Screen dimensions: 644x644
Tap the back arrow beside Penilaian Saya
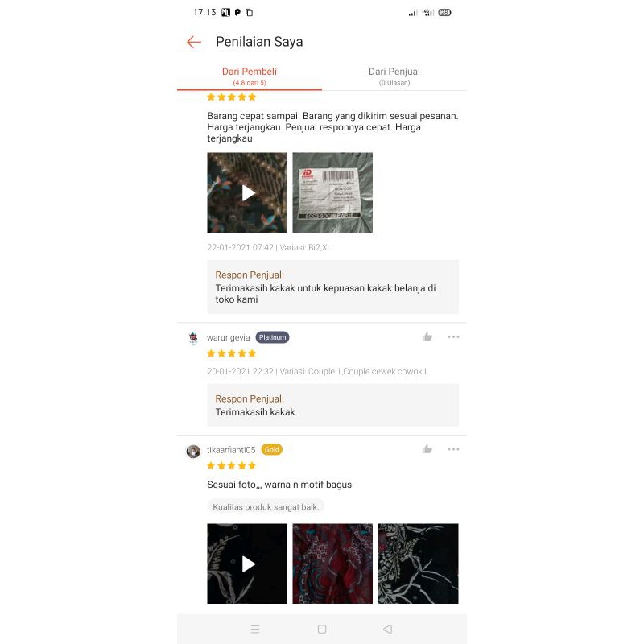193,42
